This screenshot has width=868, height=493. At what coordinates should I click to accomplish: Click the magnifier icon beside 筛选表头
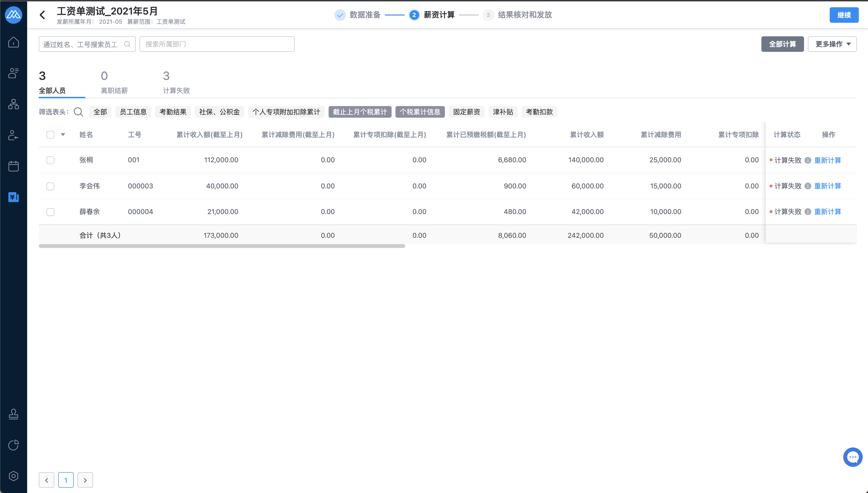click(78, 112)
